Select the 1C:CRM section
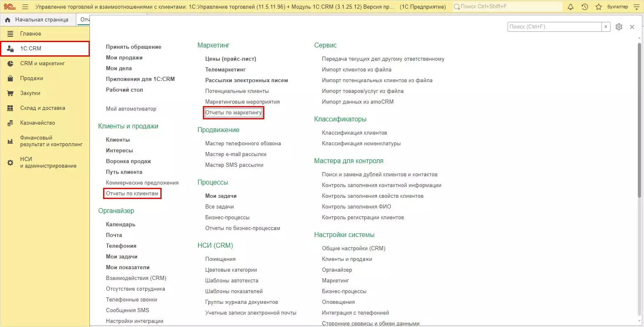This screenshot has height=327, width=644. [45, 48]
